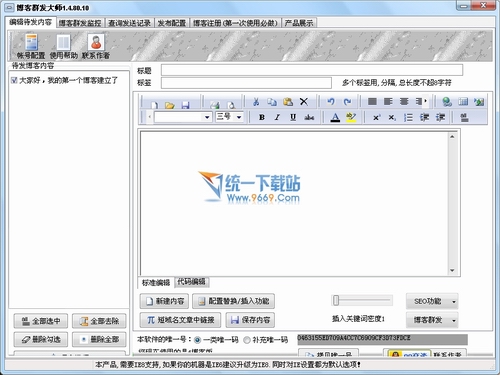Click the open folder toolbar icon

pyautogui.click(x=170, y=104)
